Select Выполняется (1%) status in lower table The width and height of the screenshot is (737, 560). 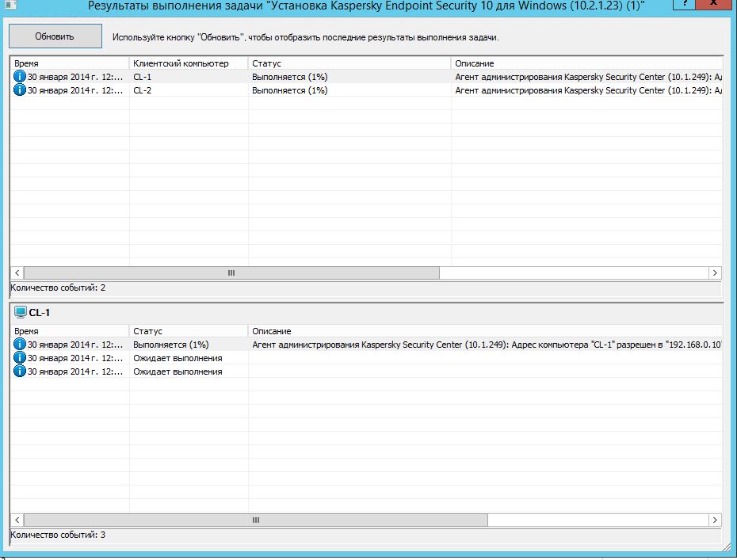pyautogui.click(x=170, y=345)
